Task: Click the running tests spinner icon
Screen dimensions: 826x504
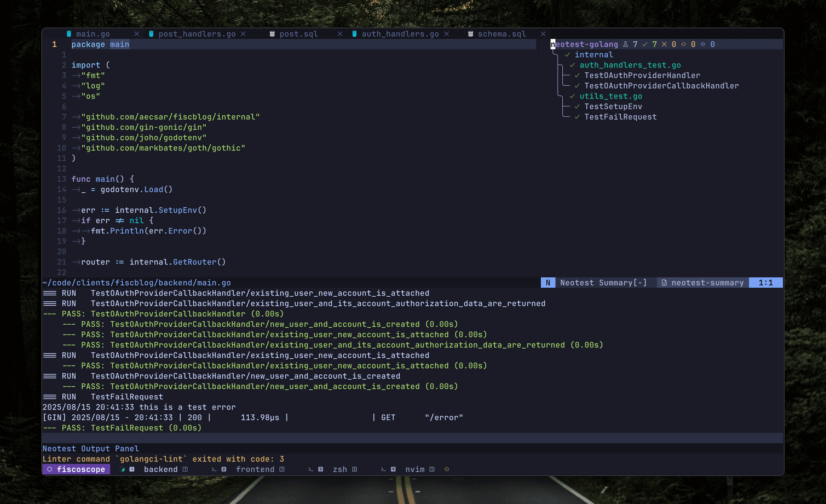Action: pos(684,44)
